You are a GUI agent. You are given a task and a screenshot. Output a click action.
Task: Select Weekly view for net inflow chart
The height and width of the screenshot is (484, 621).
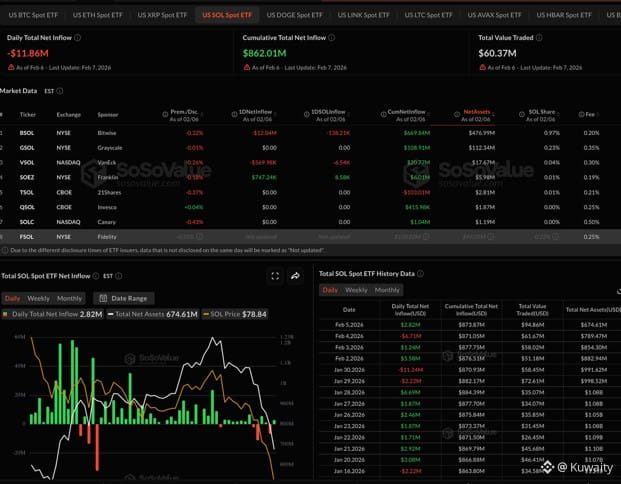[x=38, y=298]
